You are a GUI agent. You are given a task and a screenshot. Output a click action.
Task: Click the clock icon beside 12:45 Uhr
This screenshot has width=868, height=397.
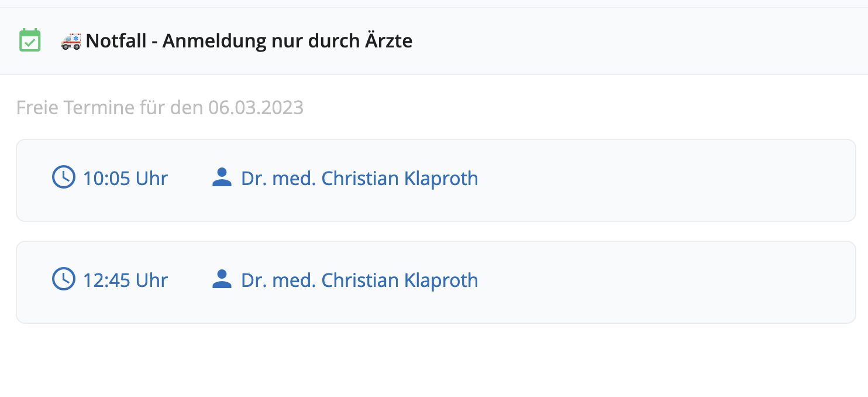click(x=64, y=279)
